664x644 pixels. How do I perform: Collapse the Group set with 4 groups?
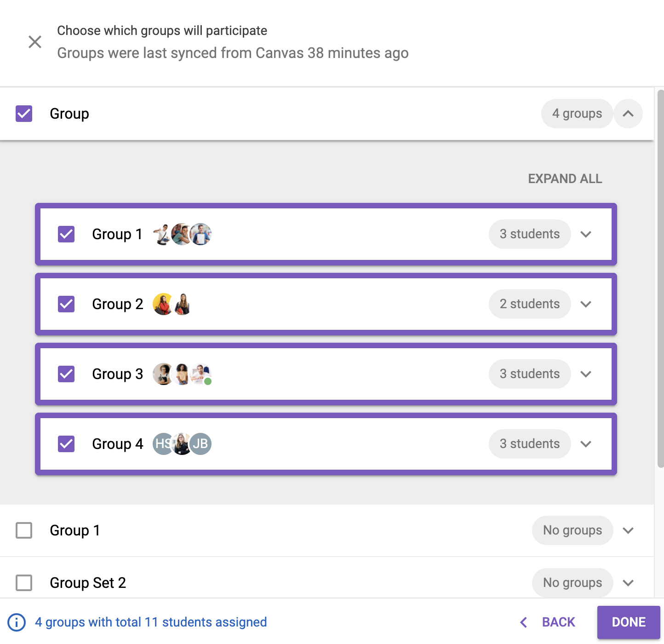click(628, 114)
